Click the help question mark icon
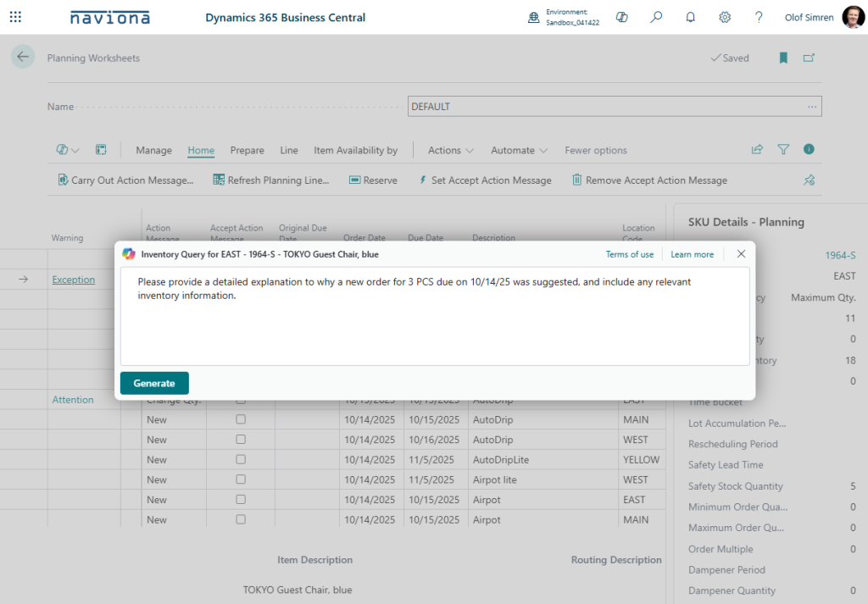Screen dimensions: 868x604 click(759, 17)
